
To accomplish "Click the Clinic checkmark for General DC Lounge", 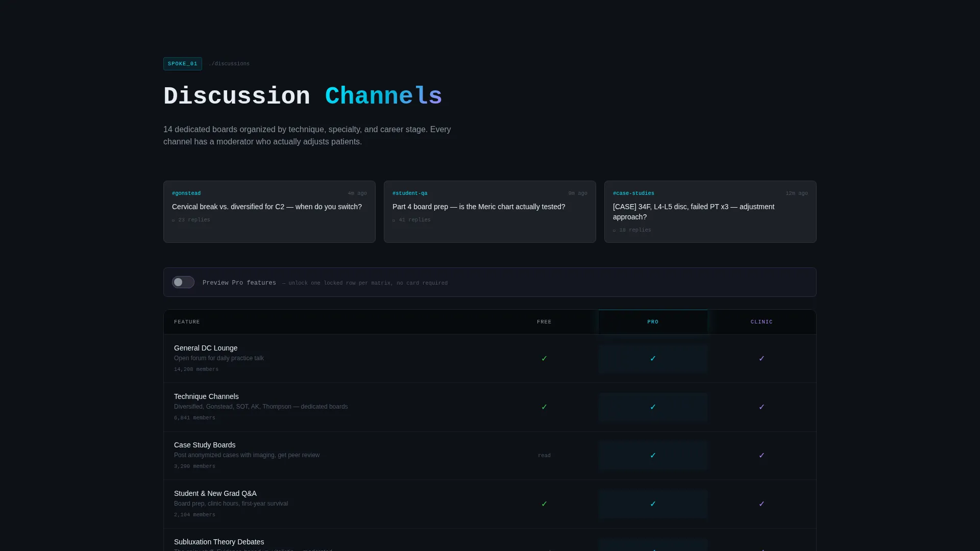I will point(762,359).
